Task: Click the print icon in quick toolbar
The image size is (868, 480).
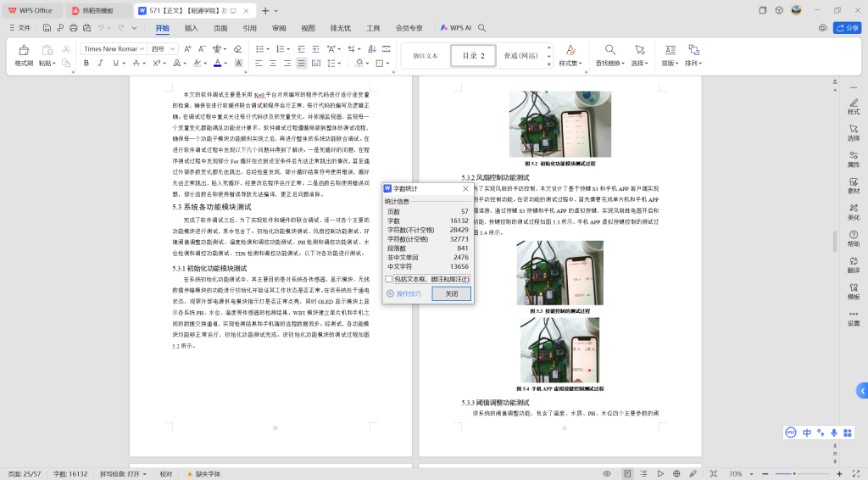Action: click(73, 28)
